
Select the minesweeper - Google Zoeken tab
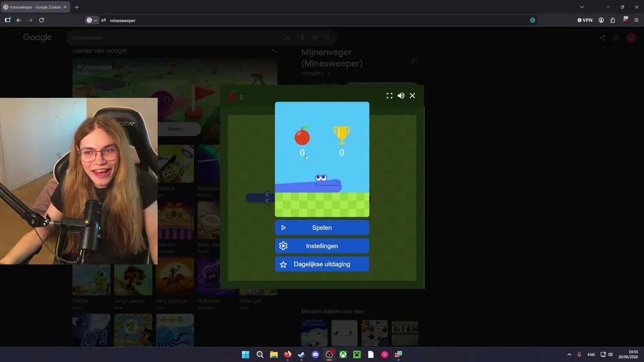(35, 7)
